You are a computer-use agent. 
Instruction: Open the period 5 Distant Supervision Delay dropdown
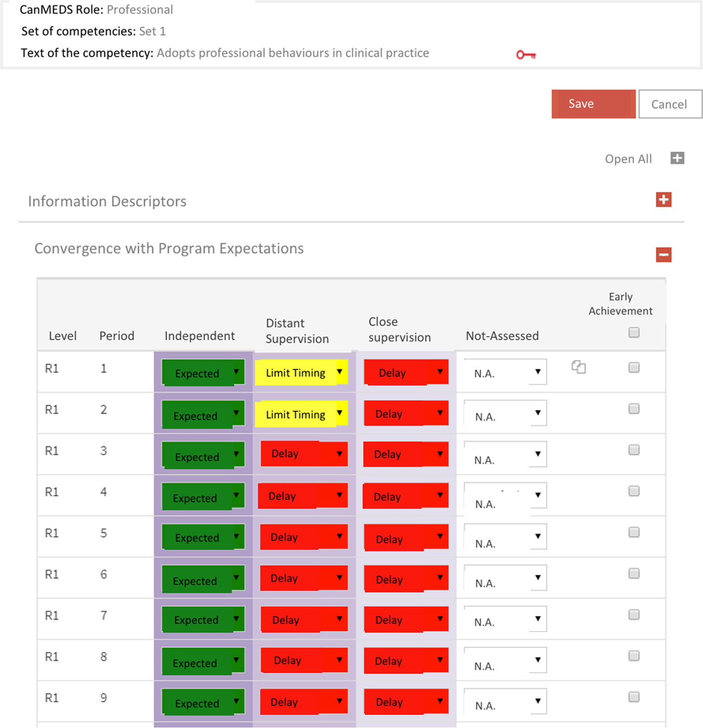[x=304, y=537]
